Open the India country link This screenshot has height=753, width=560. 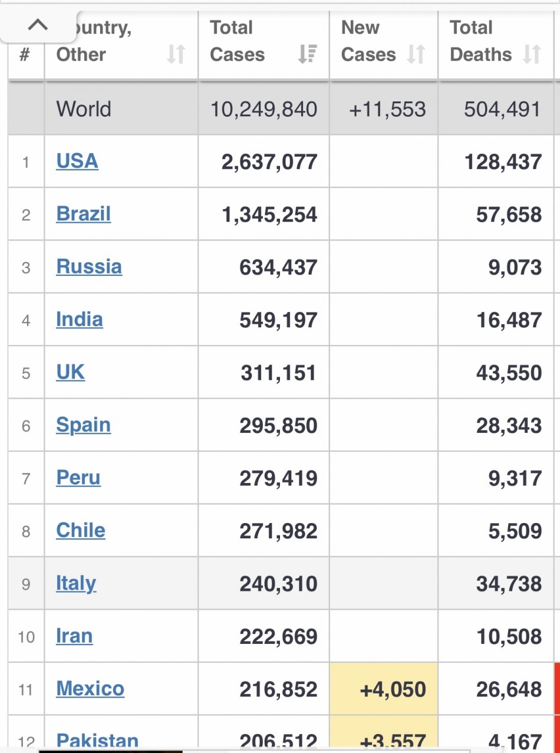[80, 319]
